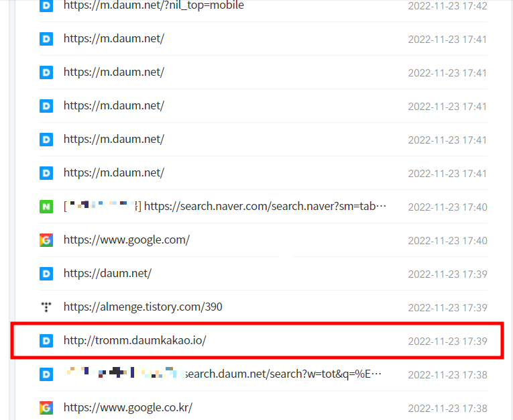The height and width of the screenshot is (420, 513).
Task: Select the timestamp of the search.naver.com row
Action: point(447,207)
